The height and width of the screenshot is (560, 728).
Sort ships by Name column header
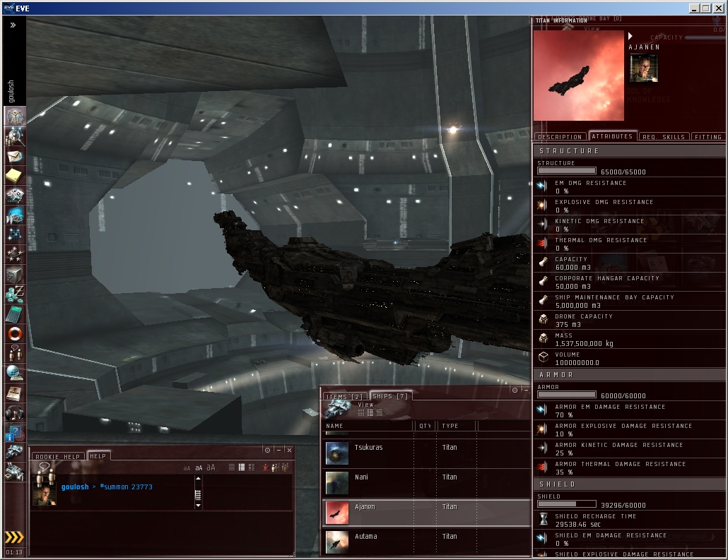click(367, 426)
